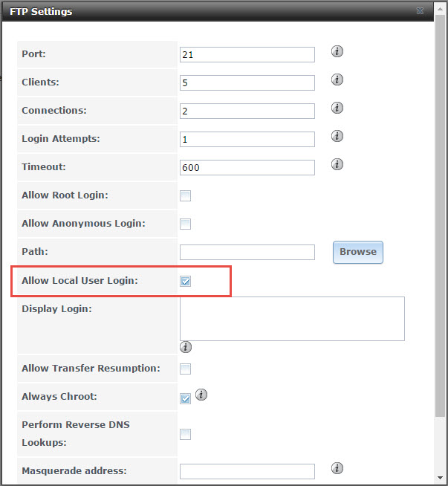This screenshot has height=486, width=448.
Task: Show info icon beside Always Chroot
Action: pos(201,395)
